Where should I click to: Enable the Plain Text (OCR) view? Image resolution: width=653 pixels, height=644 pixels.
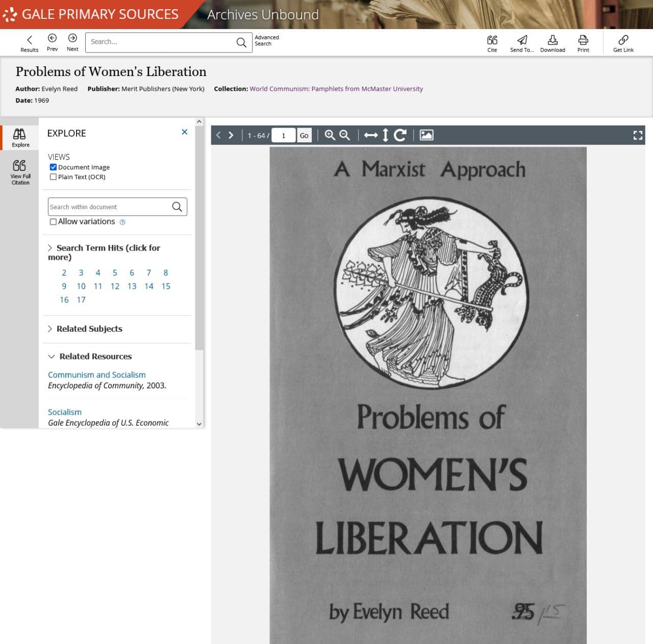point(53,177)
